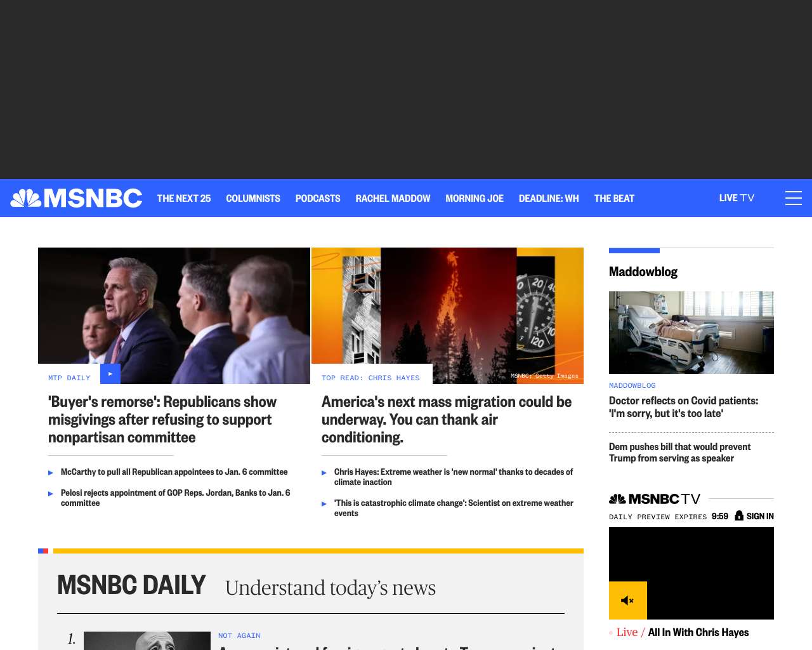The height and width of the screenshot is (650, 812).
Task: Click play arrow beside Chris Hayes clip
Action: [x=324, y=472]
